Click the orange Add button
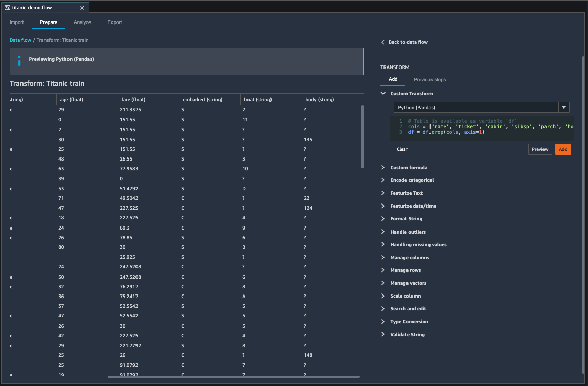Image resolution: width=588 pixels, height=386 pixels. coord(563,149)
